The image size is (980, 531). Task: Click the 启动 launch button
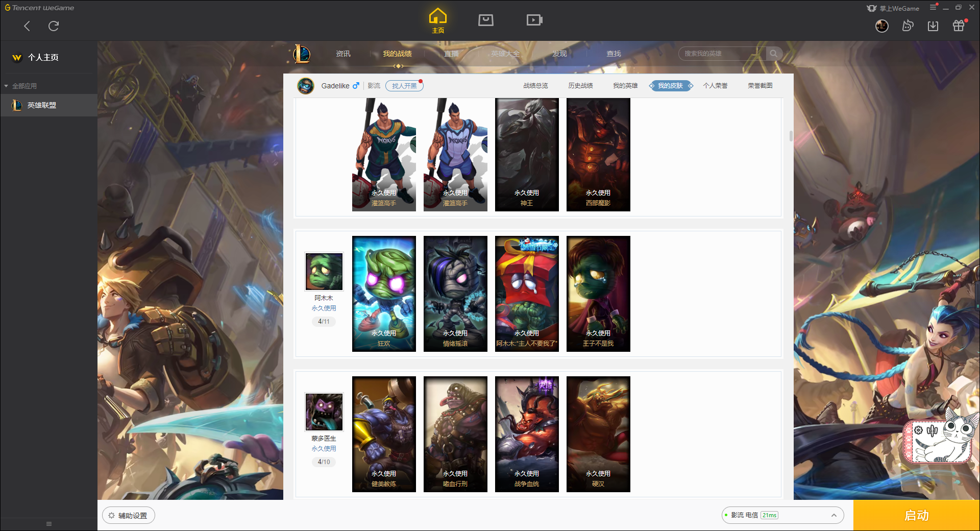(916, 515)
